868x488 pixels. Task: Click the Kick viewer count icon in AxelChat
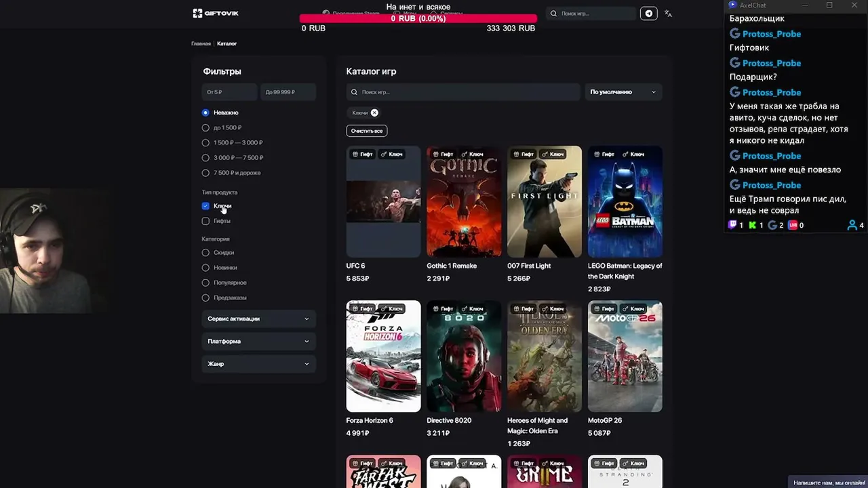coord(752,225)
